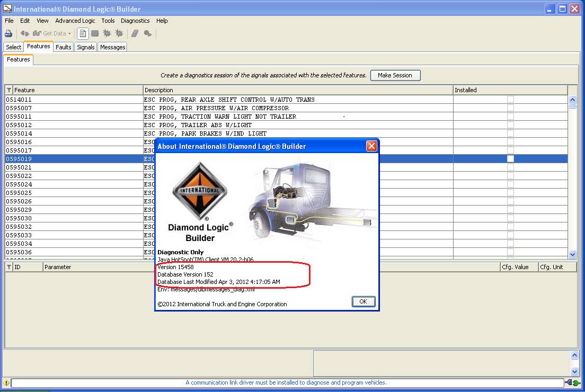
Task: Click description 'ESC PROG, PARK BRAKES W/IND LIGHT'
Action: (205, 133)
